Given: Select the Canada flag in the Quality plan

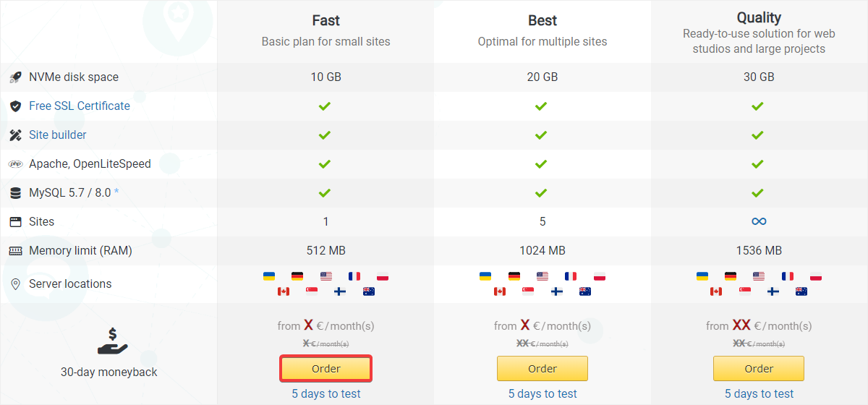Looking at the screenshot, I should [716, 291].
